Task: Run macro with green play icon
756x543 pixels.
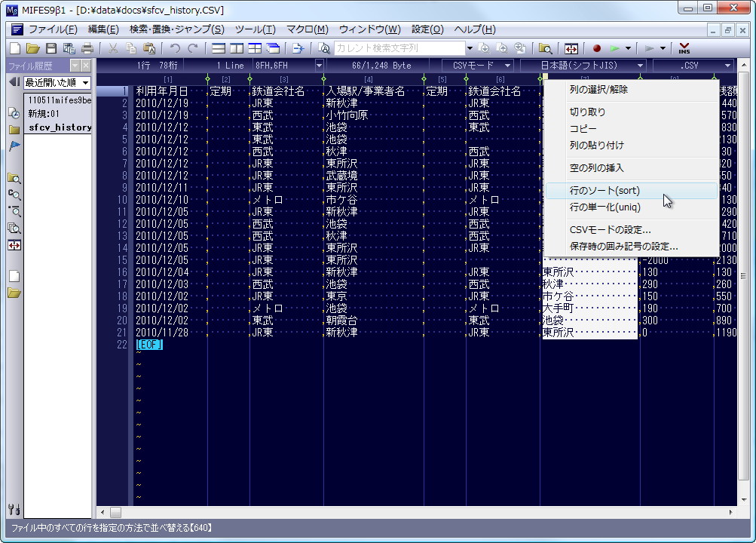Action: [615, 48]
